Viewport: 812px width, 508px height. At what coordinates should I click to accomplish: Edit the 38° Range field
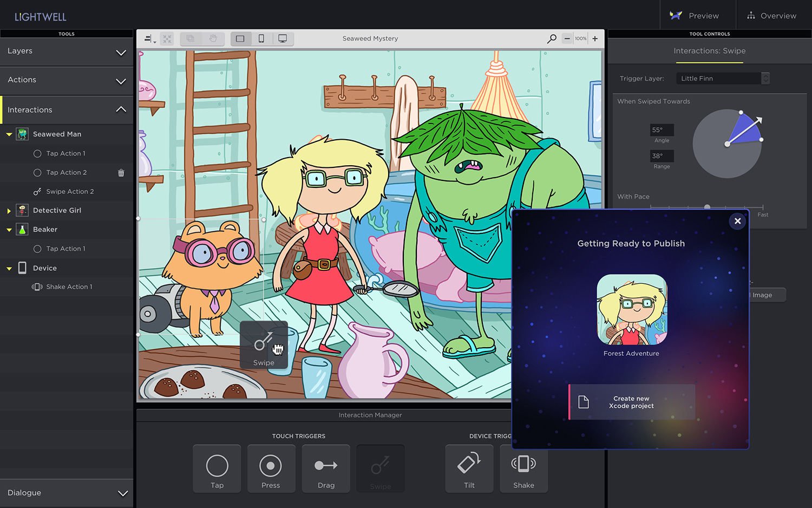662,156
